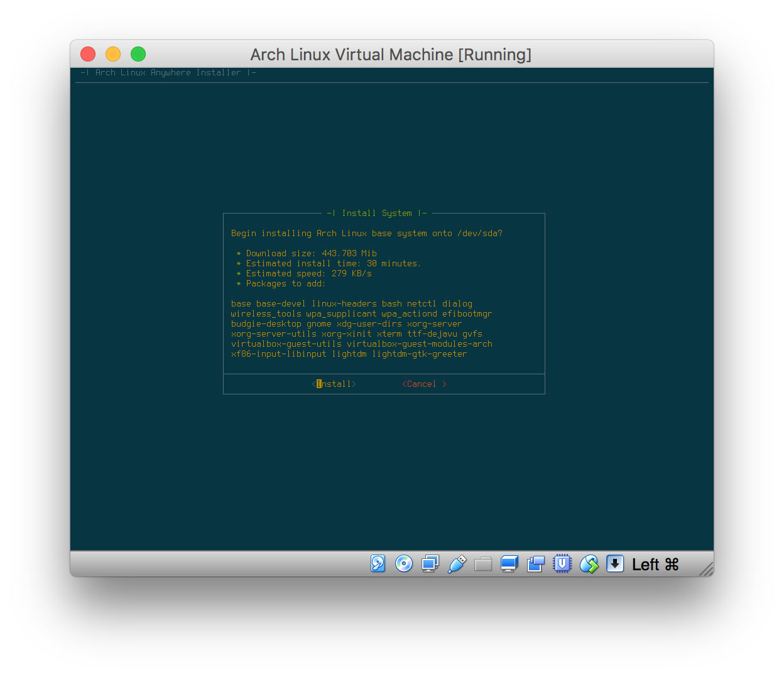The width and height of the screenshot is (784, 677).
Task: Open the optical disc drive icon
Action: [404, 563]
